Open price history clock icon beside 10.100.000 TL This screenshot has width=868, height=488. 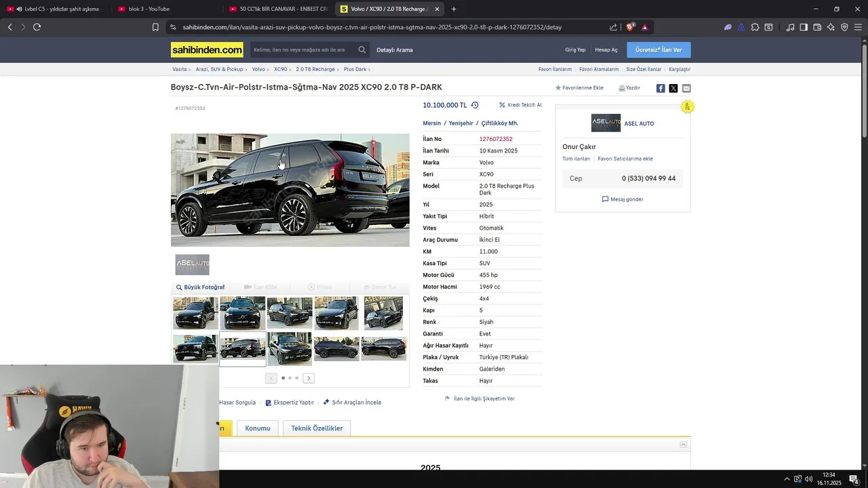pyautogui.click(x=475, y=105)
